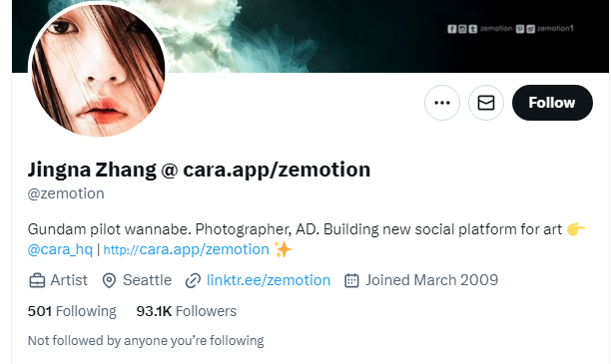Click the calendar joined-date icon
This screenshot has width=611, height=364.
[x=351, y=280]
